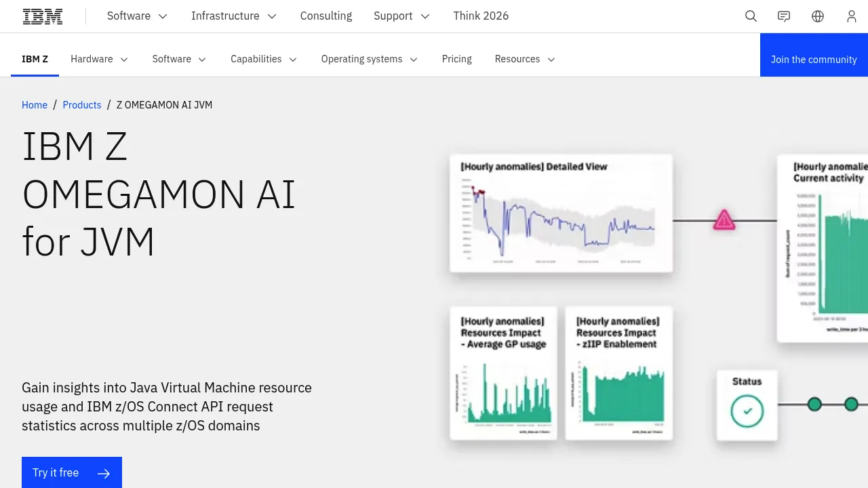Open the chat icon in header
Image resolution: width=868 pixels, height=488 pixels.
tap(784, 16)
